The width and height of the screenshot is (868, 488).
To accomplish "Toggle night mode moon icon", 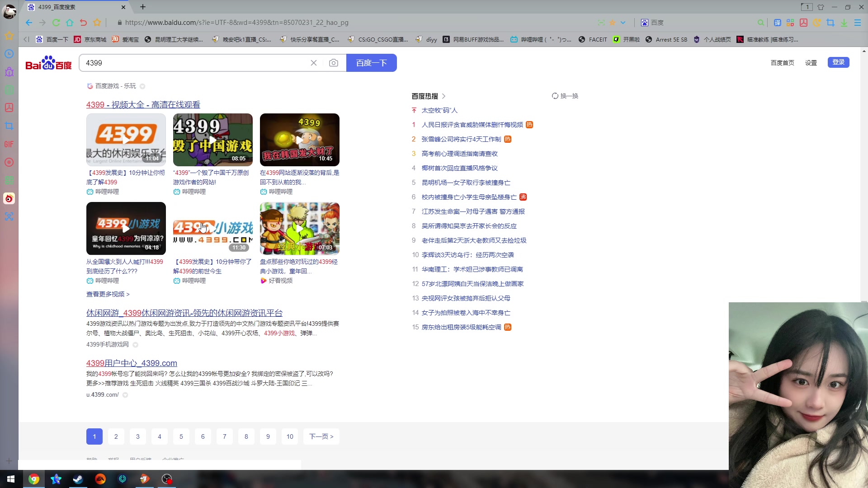I will 816,23.
